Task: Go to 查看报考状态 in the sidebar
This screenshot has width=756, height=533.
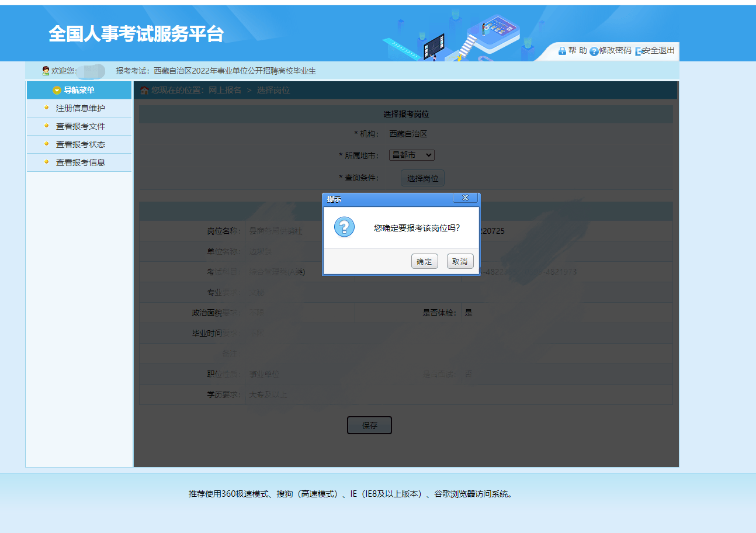Action: [x=81, y=144]
